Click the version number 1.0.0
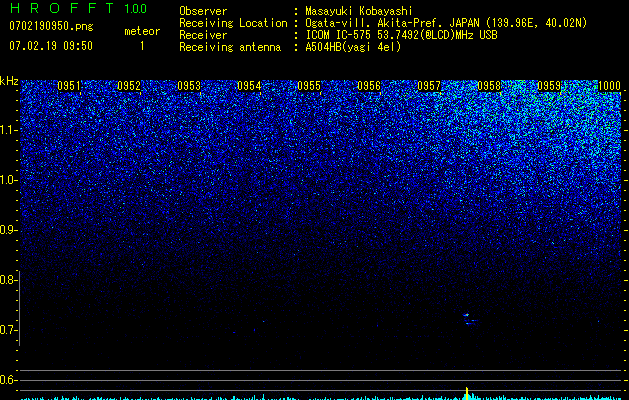Viewport: 629px width, 400px height. tap(136, 9)
